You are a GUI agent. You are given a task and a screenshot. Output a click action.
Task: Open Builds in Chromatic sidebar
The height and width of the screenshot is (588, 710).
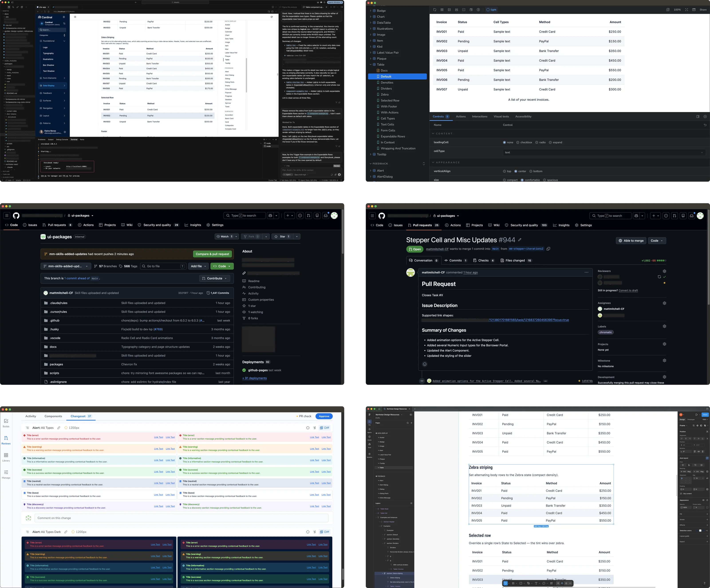click(x=6, y=423)
